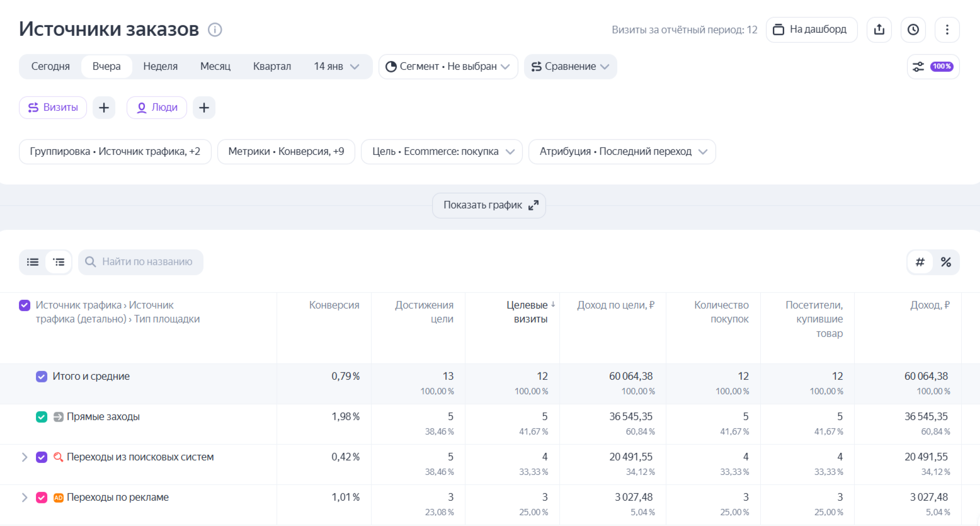The width and height of the screenshot is (980, 526).
Task: Open the Сегмент dropdown
Action: [448, 67]
